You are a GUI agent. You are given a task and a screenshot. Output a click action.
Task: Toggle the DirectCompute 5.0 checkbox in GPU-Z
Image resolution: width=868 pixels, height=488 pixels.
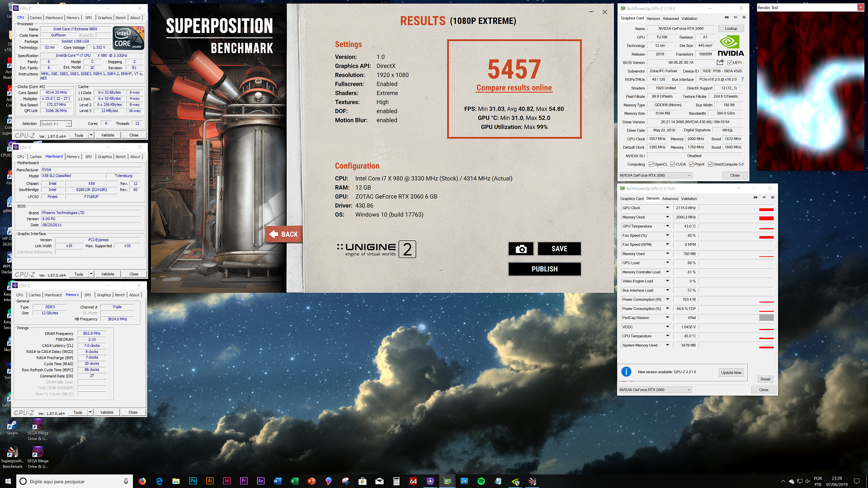[710, 164]
